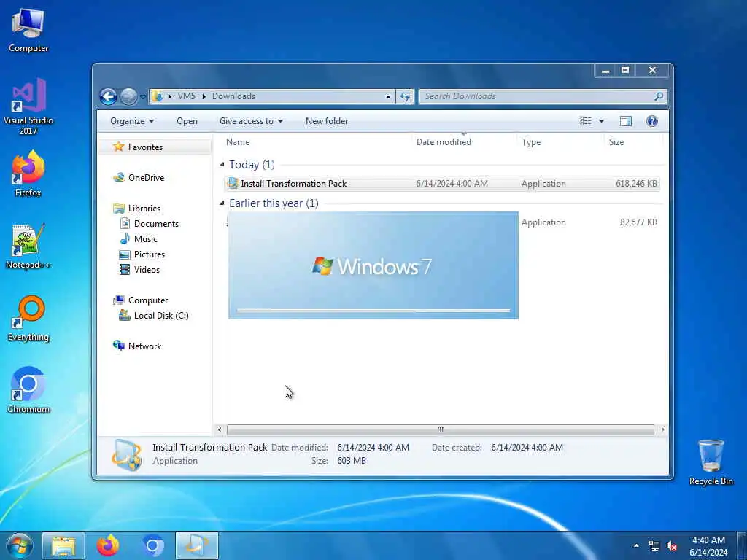Refresh the Downloads folder view
The height and width of the screenshot is (560, 747).
click(x=405, y=97)
